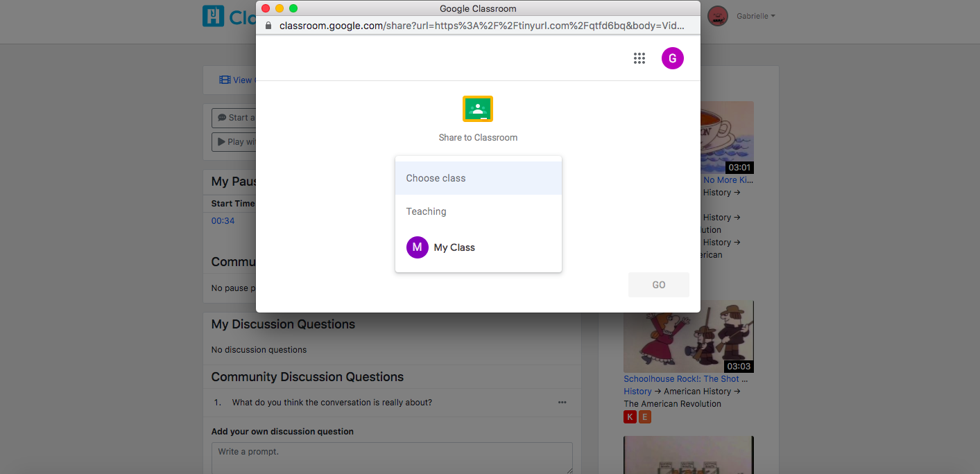The width and height of the screenshot is (980, 474).
Task: Click question 'What do you think the conversation'
Action: pyautogui.click(x=332, y=403)
